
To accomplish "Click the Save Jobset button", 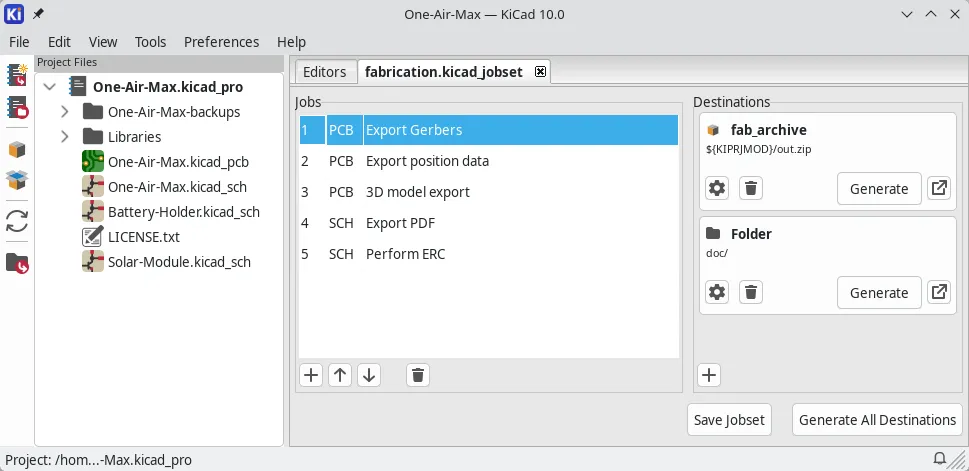I will tap(729, 420).
